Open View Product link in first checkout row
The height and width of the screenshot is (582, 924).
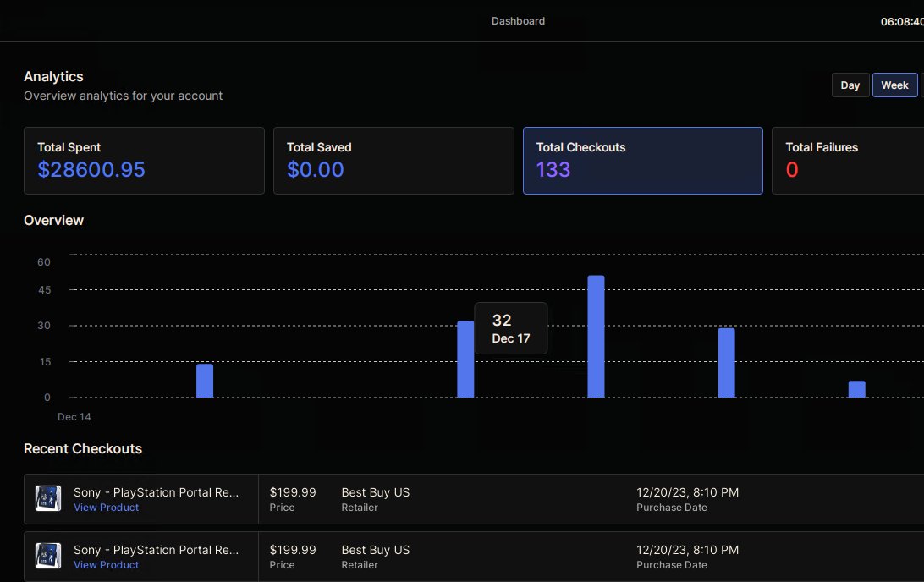(106, 508)
